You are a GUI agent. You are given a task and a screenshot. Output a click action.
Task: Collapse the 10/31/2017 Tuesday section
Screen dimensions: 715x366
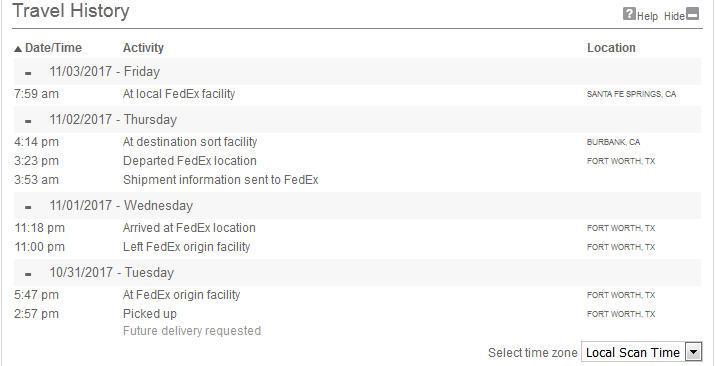pyautogui.click(x=28, y=274)
